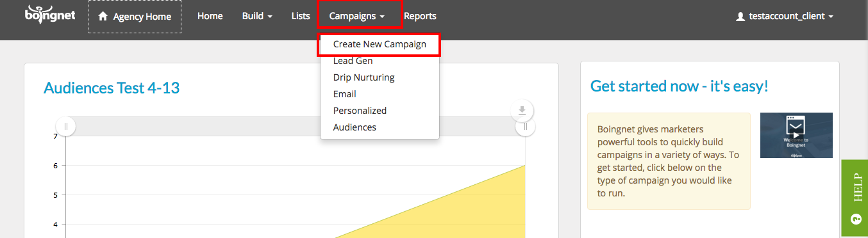Click the HELP question mark icon
Screen dimensions: 868x238
tap(855, 219)
